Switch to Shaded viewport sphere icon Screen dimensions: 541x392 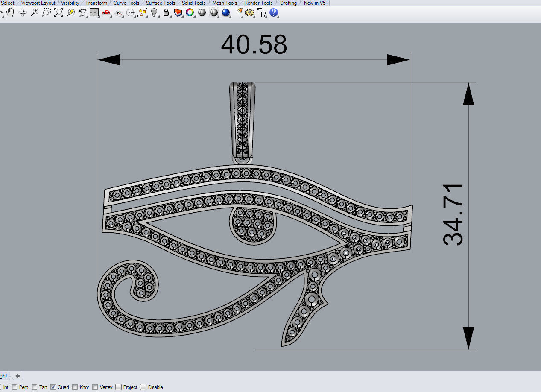pyautogui.click(x=202, y=13)
